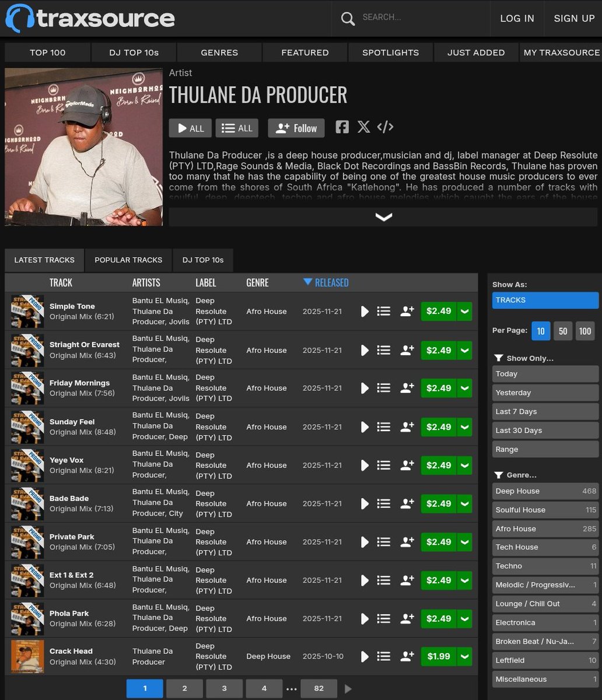Follow artists of Simple Tone
The height and width of the screenshot is (700, 602).
point(407,311)
